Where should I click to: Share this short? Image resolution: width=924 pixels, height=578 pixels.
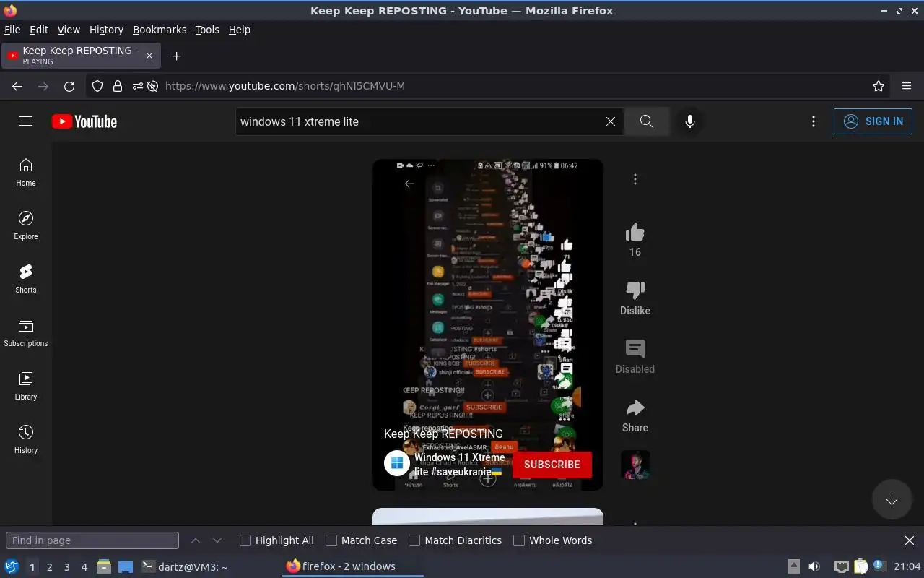tap(635, 407)
